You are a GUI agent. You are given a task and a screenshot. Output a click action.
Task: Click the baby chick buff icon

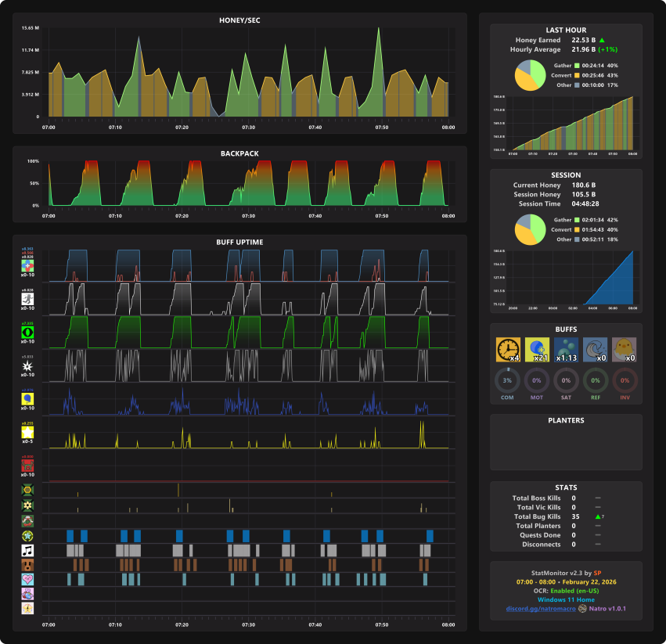pyautogui.click(x=624, y=350)
